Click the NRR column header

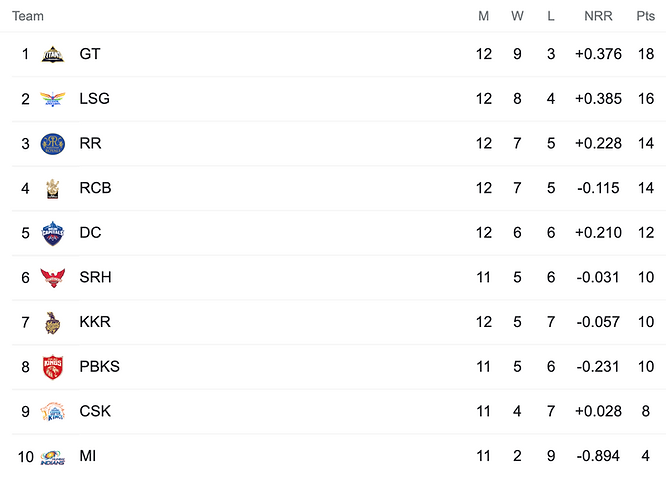click(598, 16)
